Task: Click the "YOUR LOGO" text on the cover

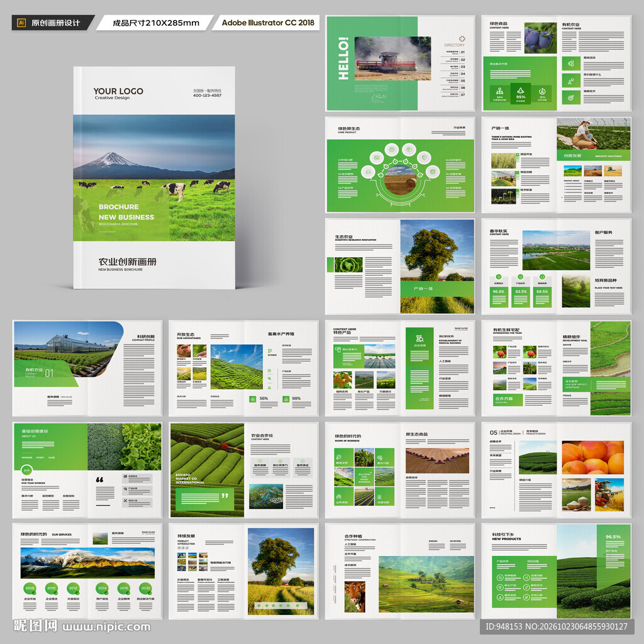Action: 118,91
